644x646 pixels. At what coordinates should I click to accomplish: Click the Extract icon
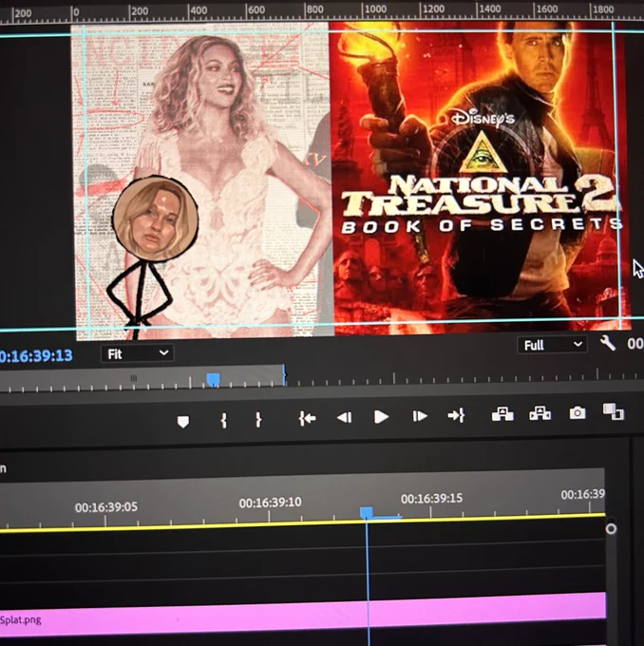(x=540, y=413)
